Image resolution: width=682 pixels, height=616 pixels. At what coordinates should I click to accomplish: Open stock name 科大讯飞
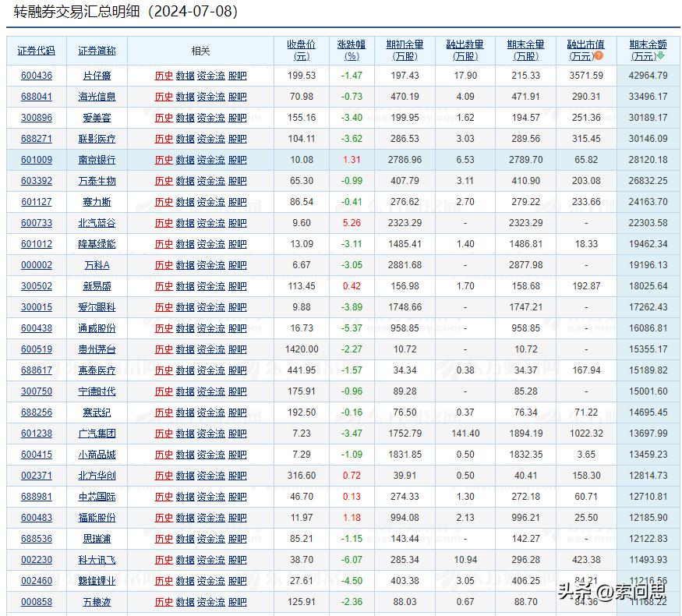97,560
